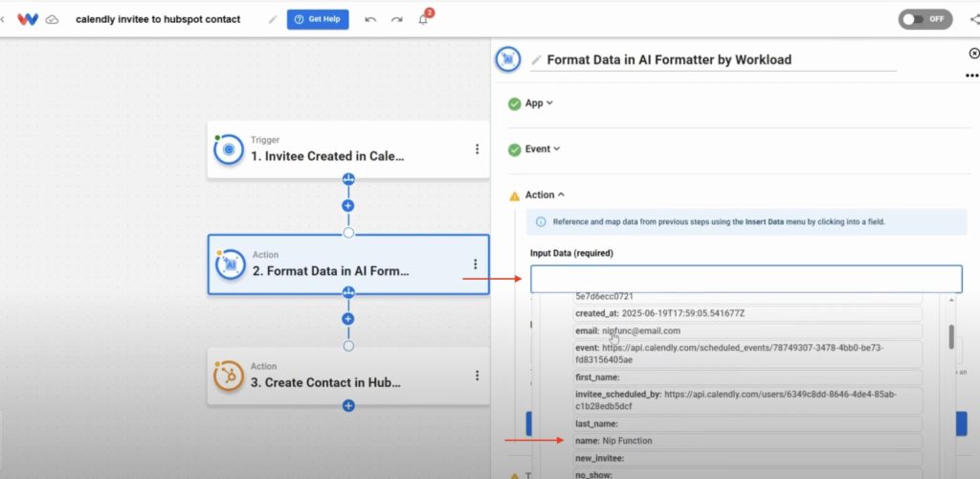The height and width of the screenshot is (479, 980).
Task: Insert the created_at data value
Action: 747,313
